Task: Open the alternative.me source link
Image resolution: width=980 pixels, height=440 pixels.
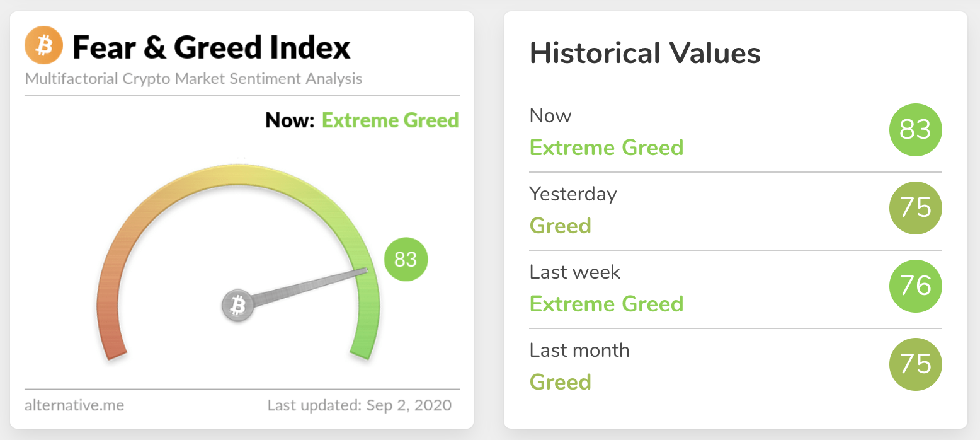Action: point(74,405)
